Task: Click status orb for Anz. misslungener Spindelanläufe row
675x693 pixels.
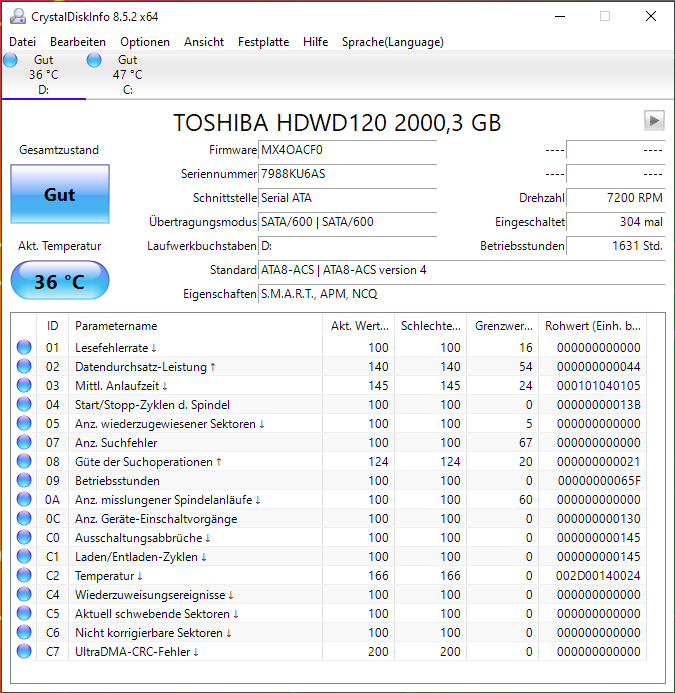Action: point(24,499)
